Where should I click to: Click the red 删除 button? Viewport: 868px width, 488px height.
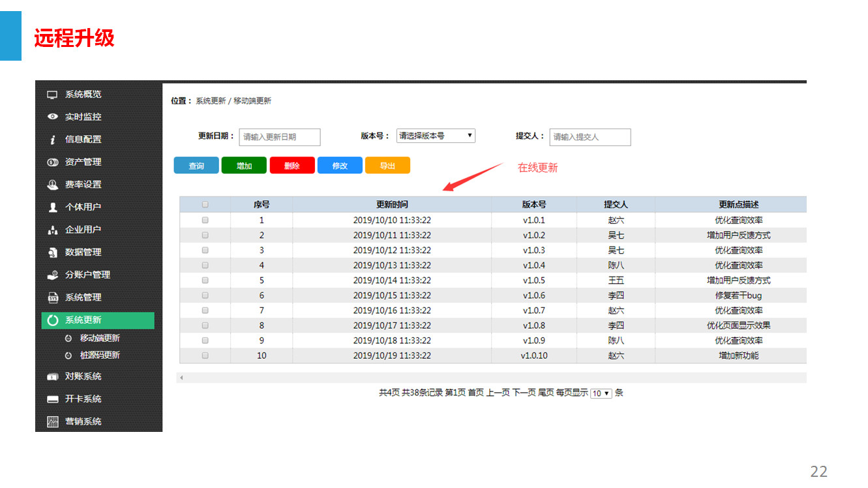click(x=292, y=166)
